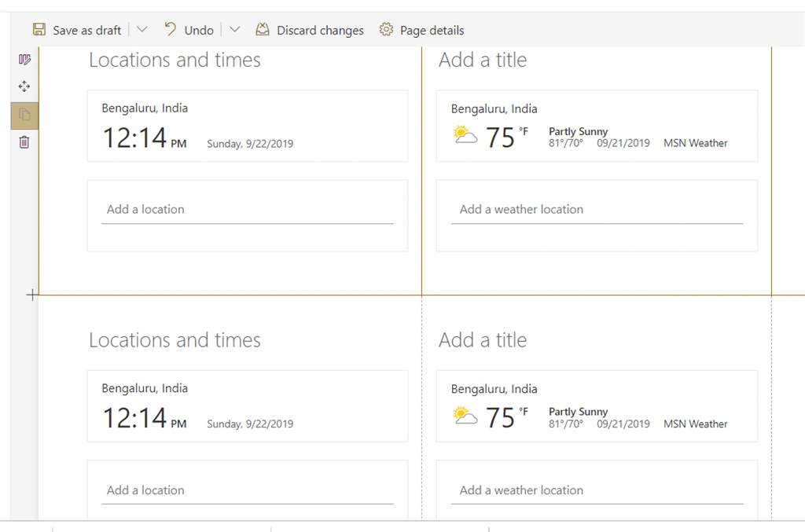Click bottom clock Bengaluru, India label

pos(145,388)
